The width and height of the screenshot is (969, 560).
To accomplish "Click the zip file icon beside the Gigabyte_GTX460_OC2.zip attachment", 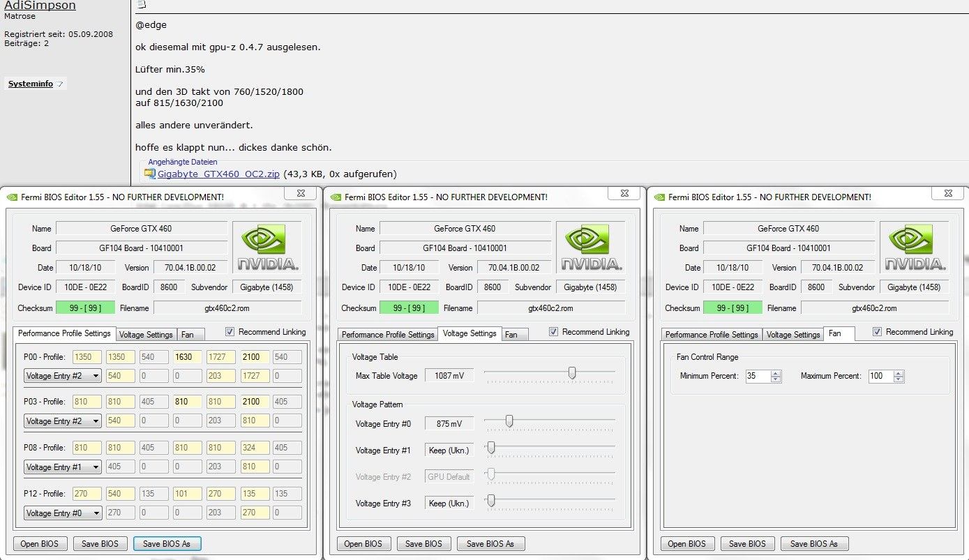I will click(150, 174).
